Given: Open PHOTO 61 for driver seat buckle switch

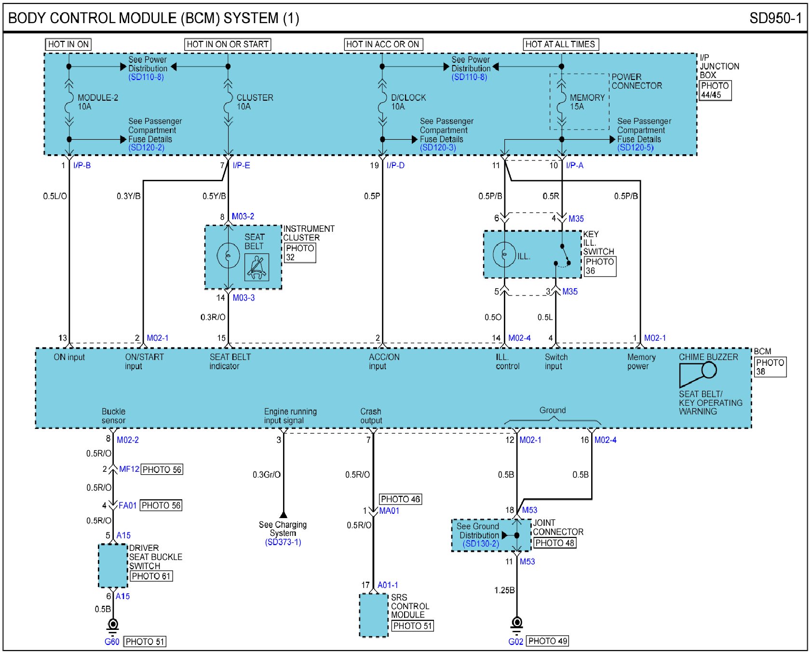Looking at the screenshot, I should click(151, 576).
